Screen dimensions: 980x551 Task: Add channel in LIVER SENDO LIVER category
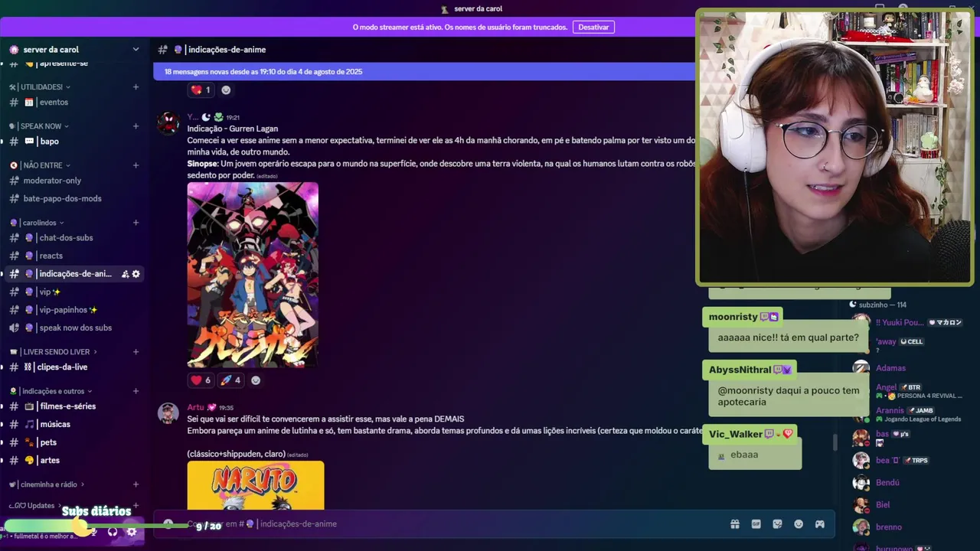pyautogui.click(x=136, y=352)
